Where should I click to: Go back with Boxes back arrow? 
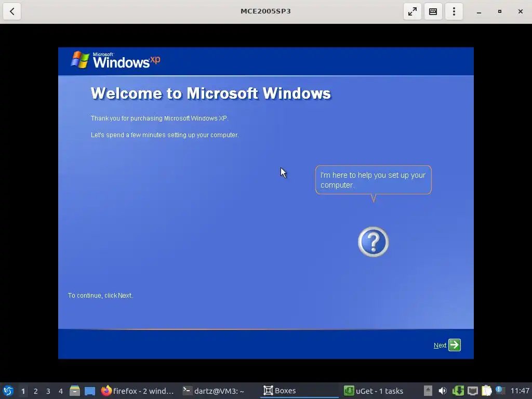pos(12,11)
